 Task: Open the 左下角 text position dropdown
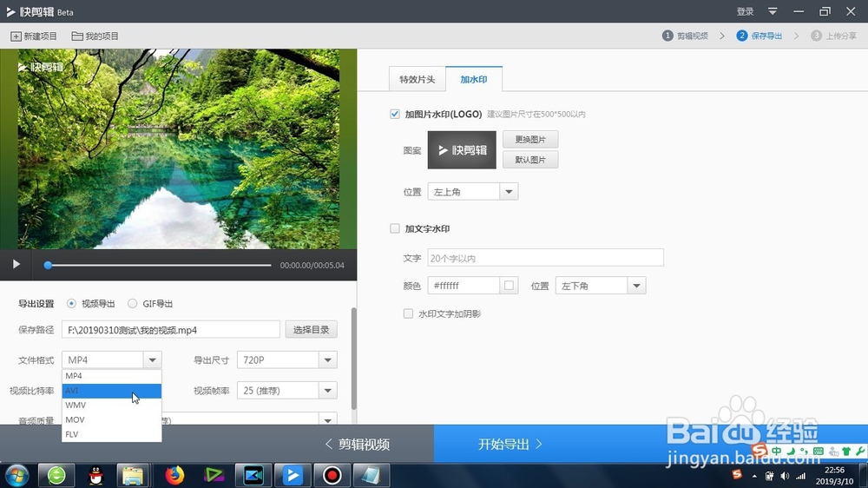click(600, 286)
